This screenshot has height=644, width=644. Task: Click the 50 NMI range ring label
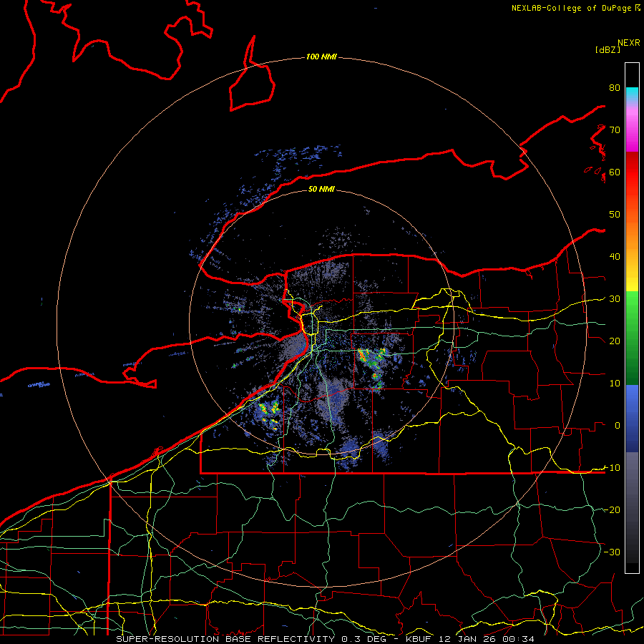[321, 189]
